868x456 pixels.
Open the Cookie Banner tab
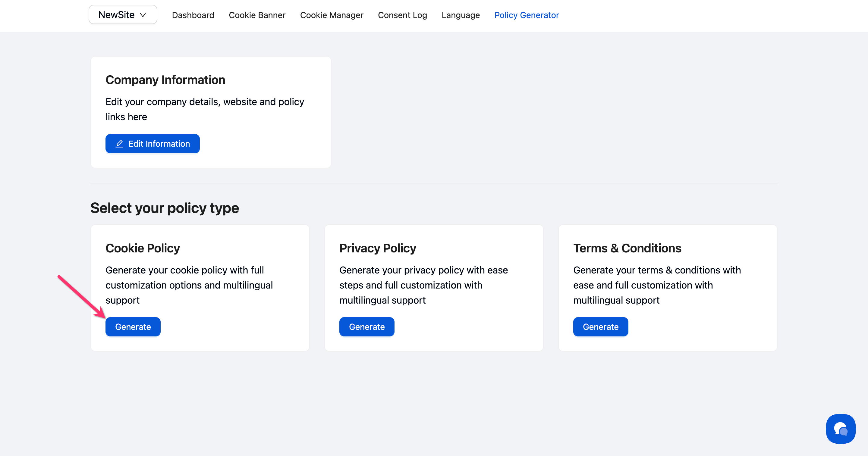tap(257, 15)
